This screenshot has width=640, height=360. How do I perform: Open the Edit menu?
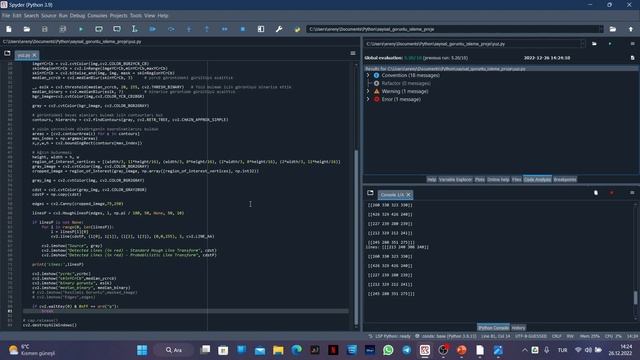point(17,16)
